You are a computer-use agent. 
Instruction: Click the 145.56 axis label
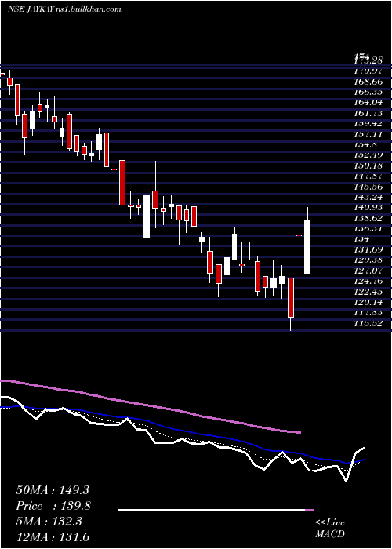[368, 187]
